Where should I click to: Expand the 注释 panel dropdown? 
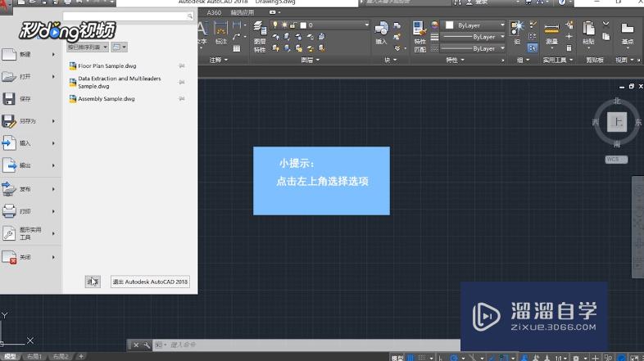(x=219, y=60)
